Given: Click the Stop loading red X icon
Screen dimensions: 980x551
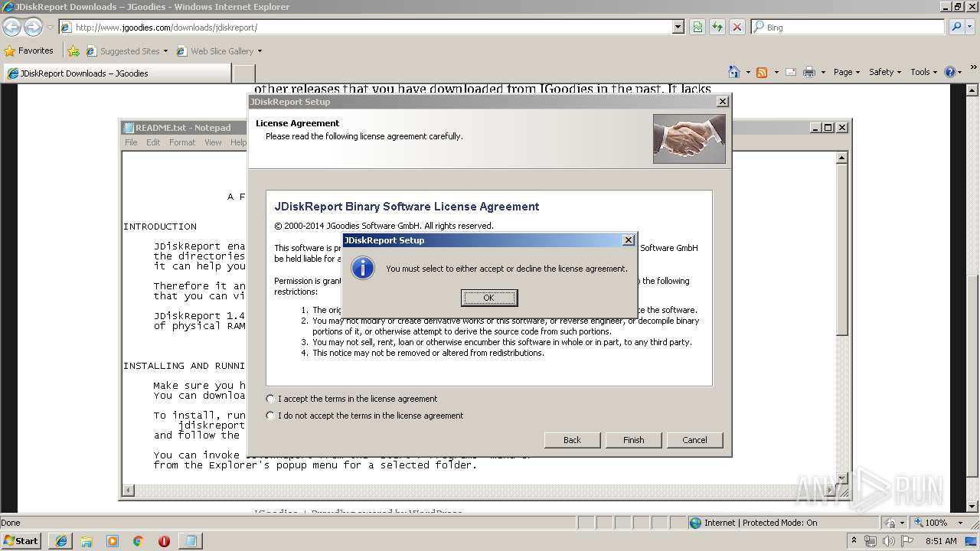Looking at the screenshot, I should coord(737,27).
